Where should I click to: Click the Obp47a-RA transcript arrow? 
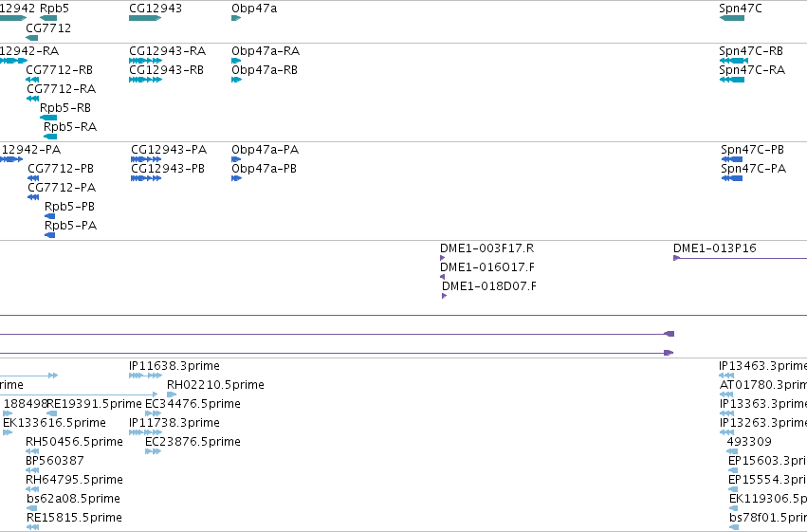pos(236,61)
